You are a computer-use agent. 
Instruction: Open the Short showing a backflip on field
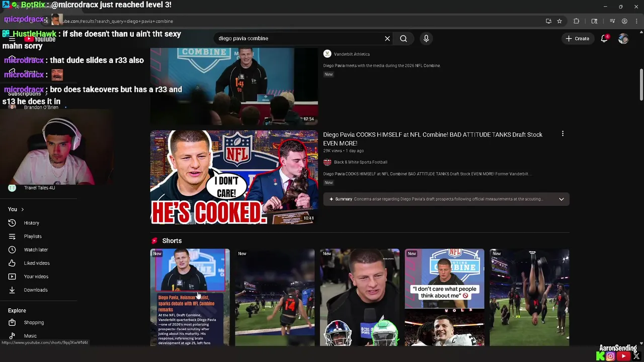pos(529,297)
